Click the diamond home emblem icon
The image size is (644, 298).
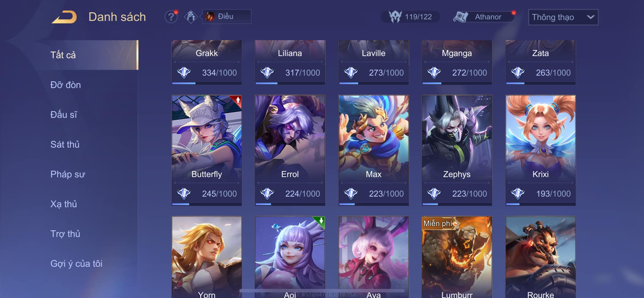[x=191, y=17]
